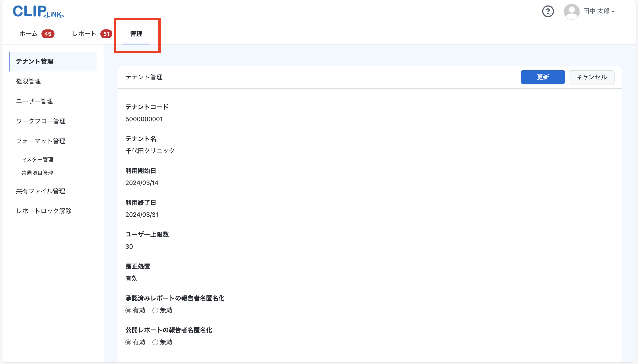Click the CLIP LiNK logo
This screenshot has width=638, height=364.
click(38, 12)
